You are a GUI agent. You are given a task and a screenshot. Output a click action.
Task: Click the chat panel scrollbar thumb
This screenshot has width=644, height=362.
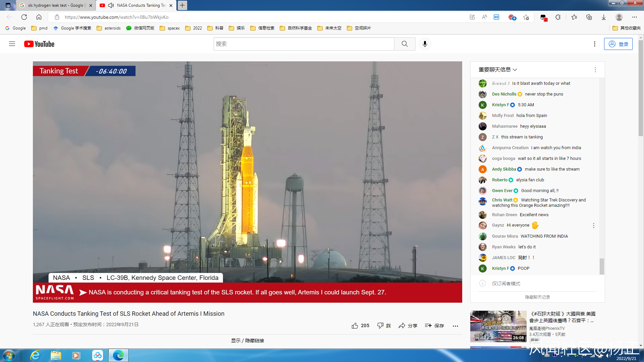(x=602, y=266)
